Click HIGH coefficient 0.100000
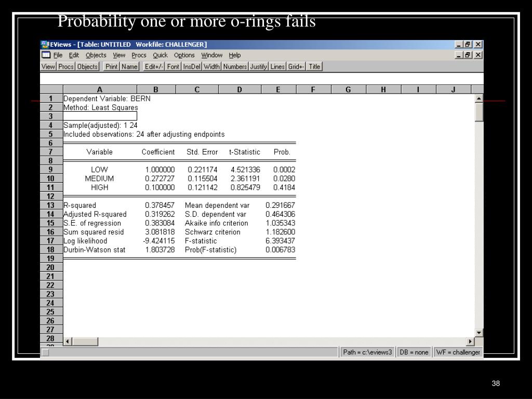532x399 pixels. pyautogui.click(x=160, y=187)
